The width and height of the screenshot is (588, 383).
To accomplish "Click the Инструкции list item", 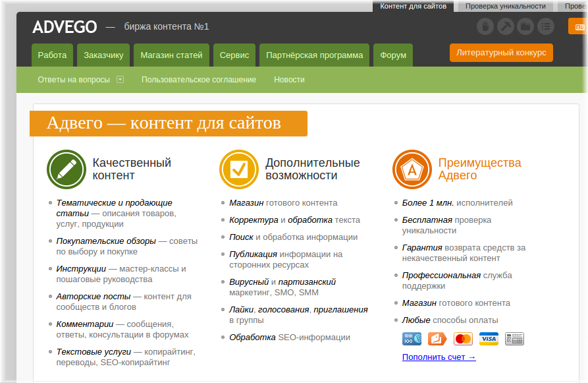I will [x=121, y=274].
